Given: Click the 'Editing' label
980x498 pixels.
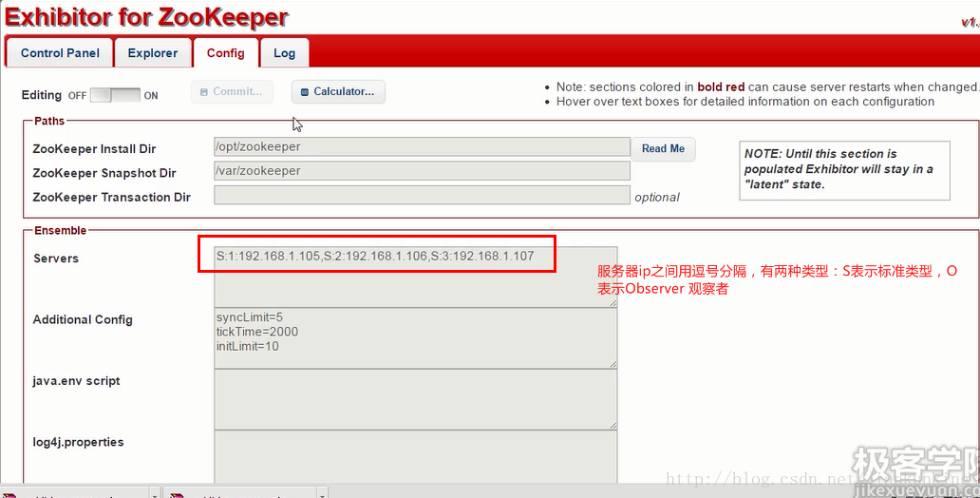Looking at the screenshot, I should [41, 95].
